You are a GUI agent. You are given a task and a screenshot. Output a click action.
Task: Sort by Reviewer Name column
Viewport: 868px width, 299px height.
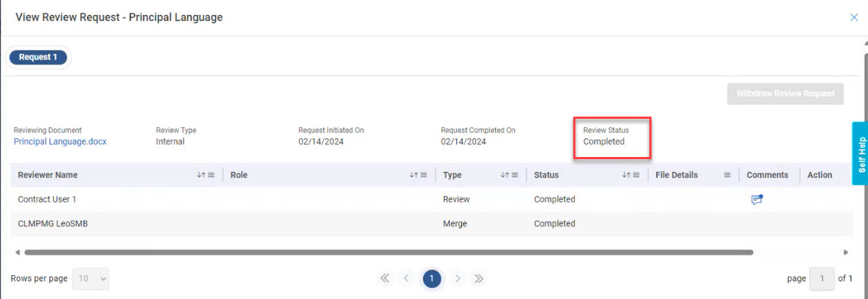[x=201, y=175]
